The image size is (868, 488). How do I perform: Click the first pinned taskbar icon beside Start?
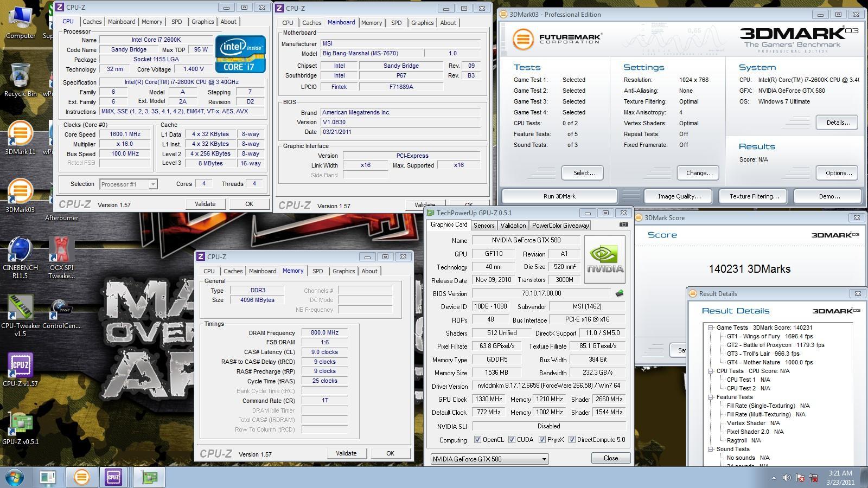48,477
